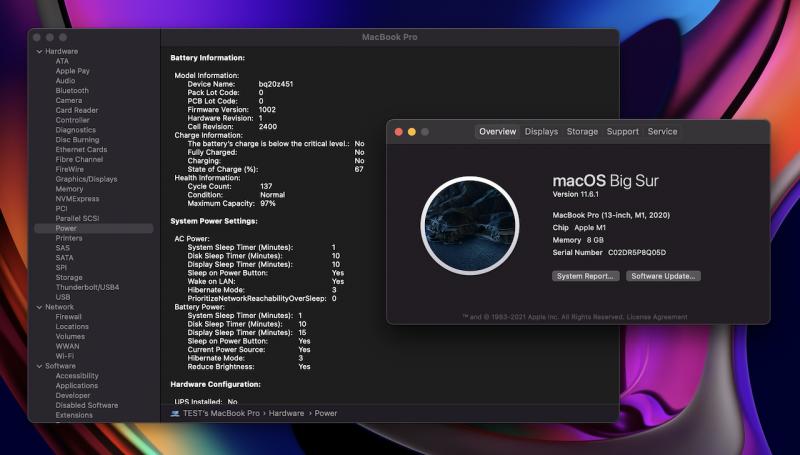Select Storage in Hardware sidebar list
This screenshot has height=455, width=800.
pos(69,277)
